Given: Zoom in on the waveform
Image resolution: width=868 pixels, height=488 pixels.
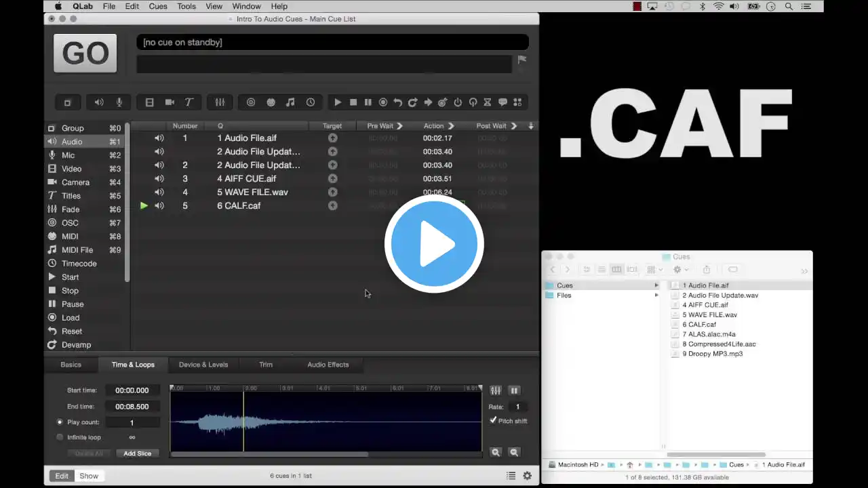Looking at the screenshot, I should pos(496,452).
